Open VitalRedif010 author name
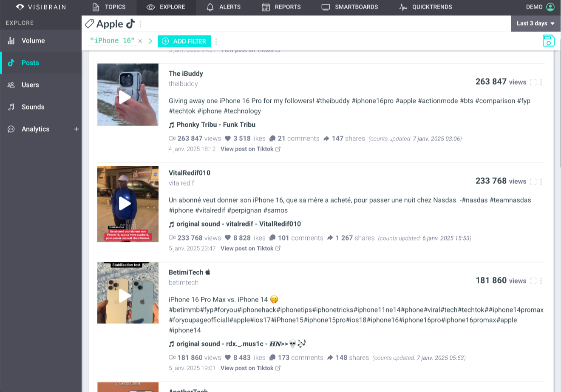The width and height of the screenshot is (561, 392). click(190, 173)
